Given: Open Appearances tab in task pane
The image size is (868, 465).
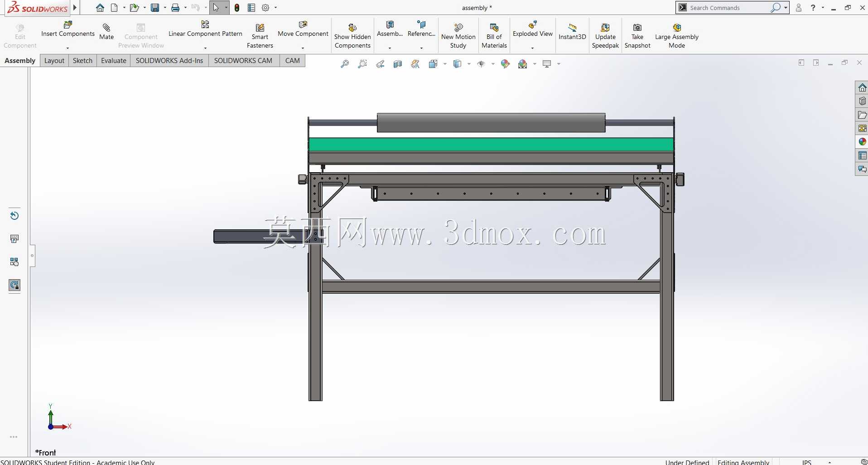Looking at the screenshot, I should pyautogui.click(x=862, y=142).
